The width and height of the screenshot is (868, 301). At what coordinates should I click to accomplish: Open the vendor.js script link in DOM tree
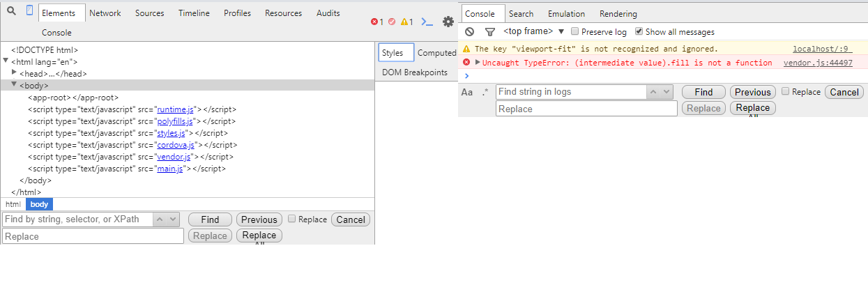click(x=174, y=157)
